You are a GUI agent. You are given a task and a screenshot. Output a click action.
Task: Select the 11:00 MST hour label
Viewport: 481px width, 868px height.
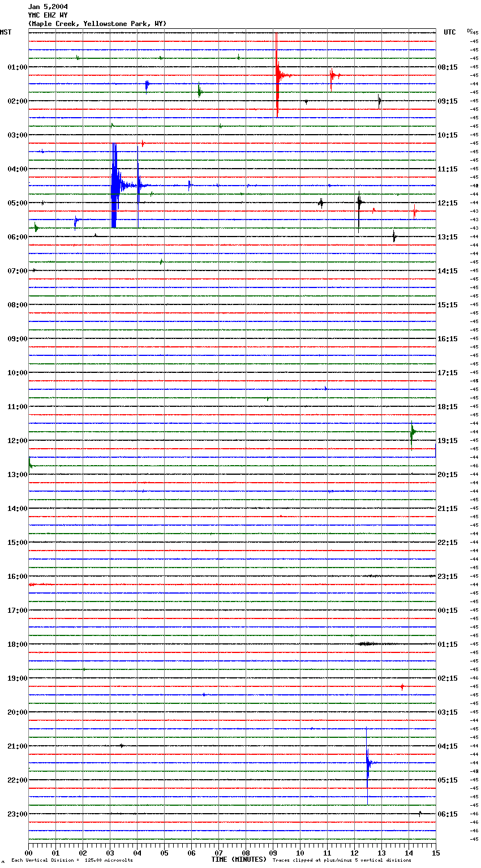tap(18, 407)
